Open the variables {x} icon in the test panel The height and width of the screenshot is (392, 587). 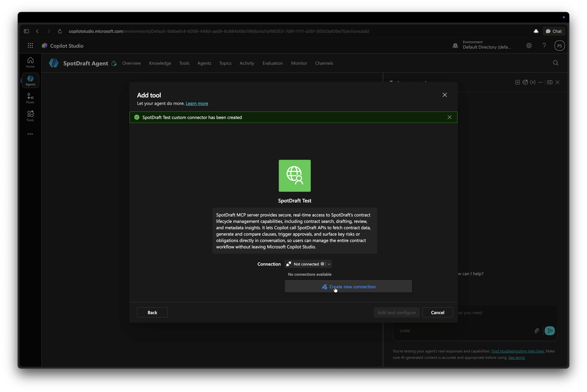(x=533, y=82)
